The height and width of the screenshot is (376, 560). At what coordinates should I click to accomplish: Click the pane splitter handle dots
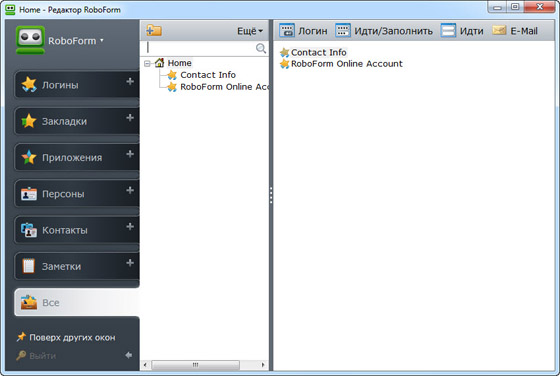(x=271, y=195)
